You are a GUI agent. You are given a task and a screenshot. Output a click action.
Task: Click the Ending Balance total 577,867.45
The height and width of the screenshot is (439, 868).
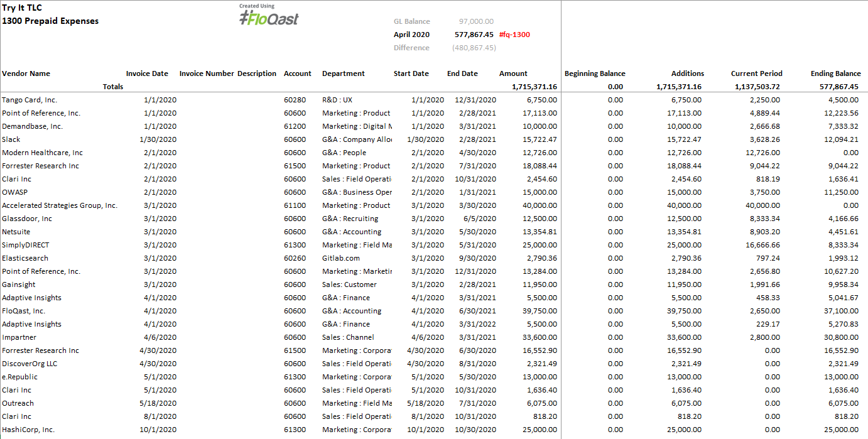[x=839, y=87]
